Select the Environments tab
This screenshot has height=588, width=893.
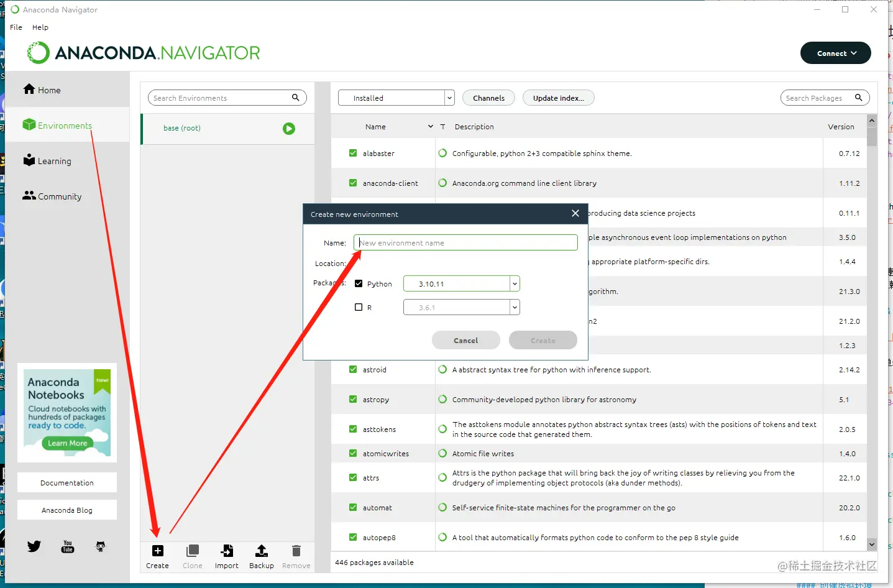pos(67,125)
